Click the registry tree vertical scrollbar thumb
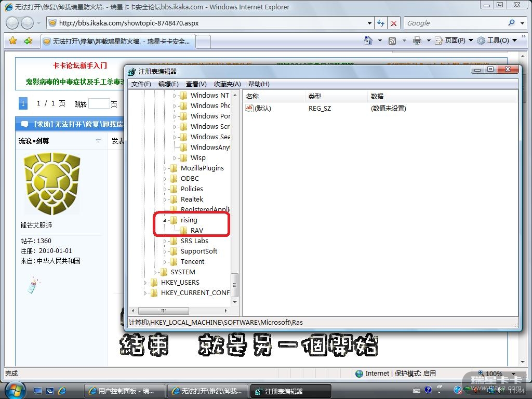 tap(234, 285)
